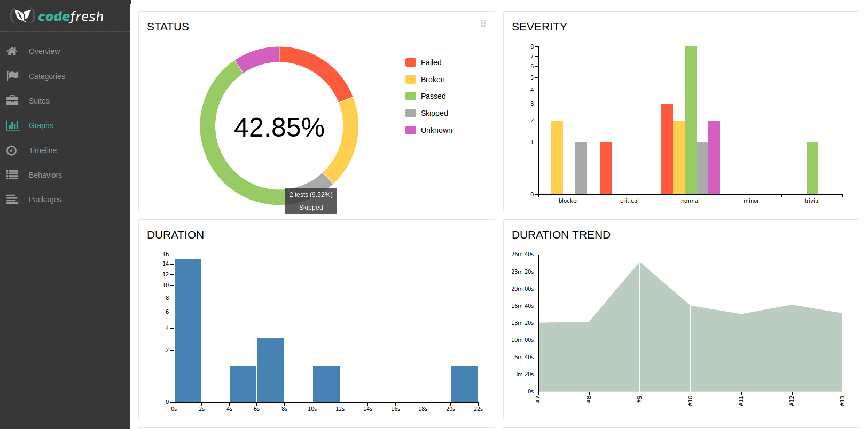Click the Unknown magenta legend swatch
Image resolution: width=868 pixels, height=429 pixels.
411,130
